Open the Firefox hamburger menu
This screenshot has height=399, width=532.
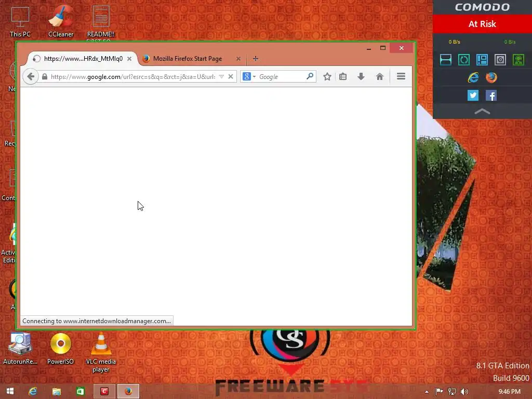[x=401, y=76]
